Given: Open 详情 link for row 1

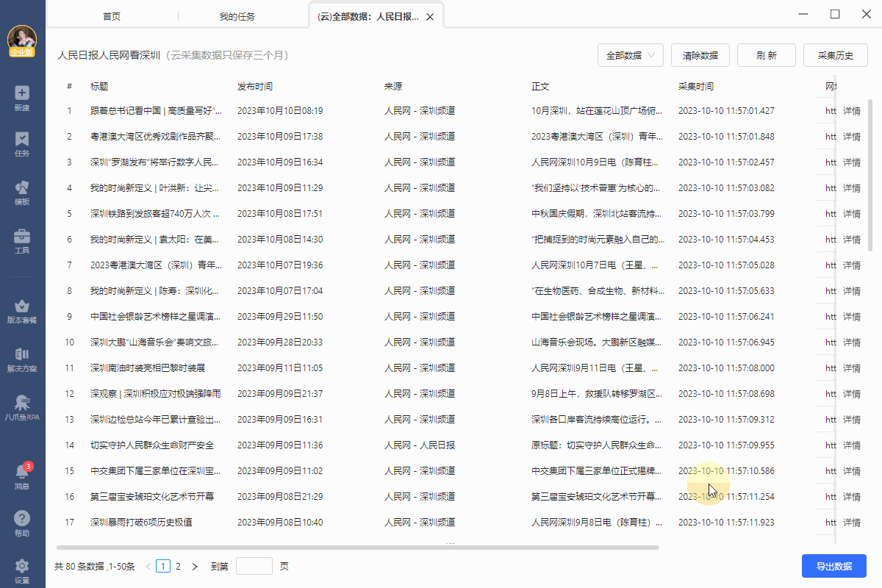Looking at the screenshot, I should (851, 111).
